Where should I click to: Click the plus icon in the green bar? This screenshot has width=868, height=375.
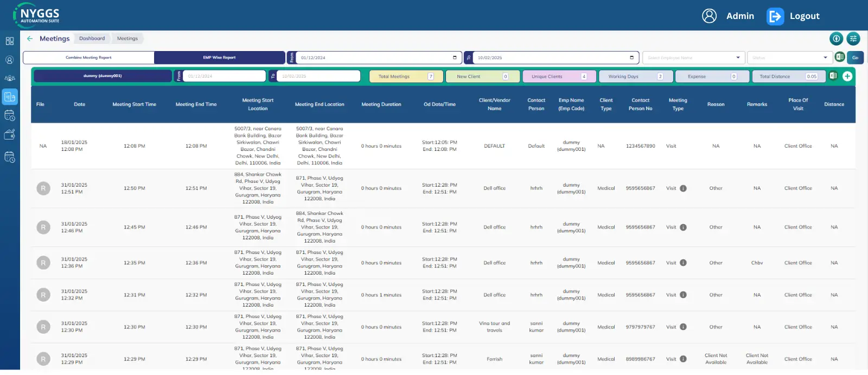(847, 76)
